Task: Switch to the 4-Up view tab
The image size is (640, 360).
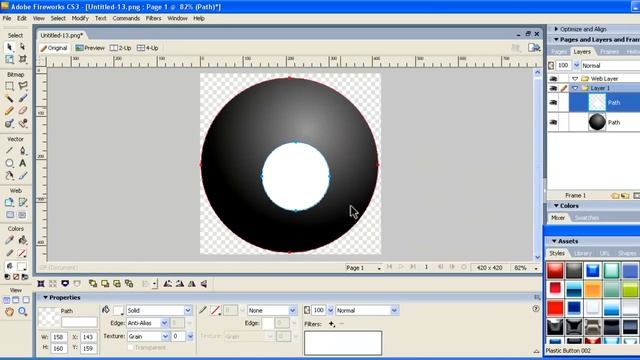Action: click(148, 48)
